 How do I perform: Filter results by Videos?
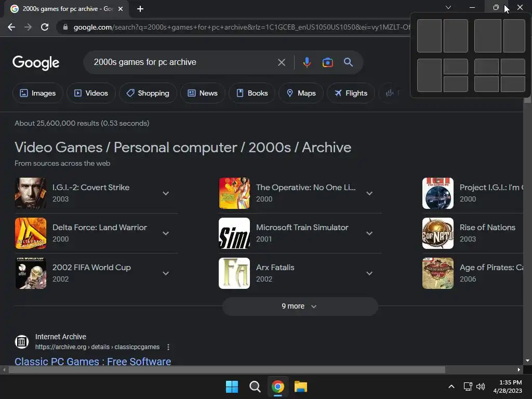91,93
